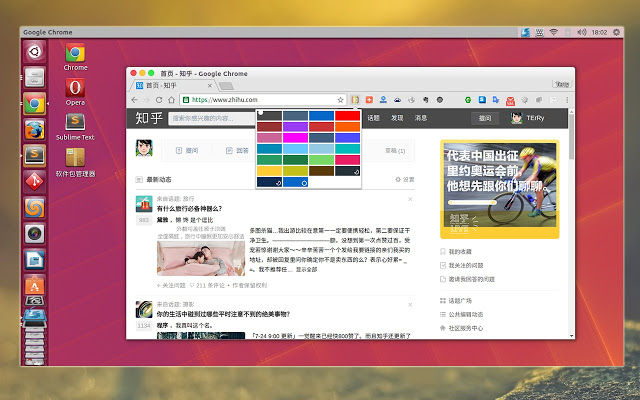Open the system settings gear menu
This screenshot has width=640, height=400.
click(616, 32)
